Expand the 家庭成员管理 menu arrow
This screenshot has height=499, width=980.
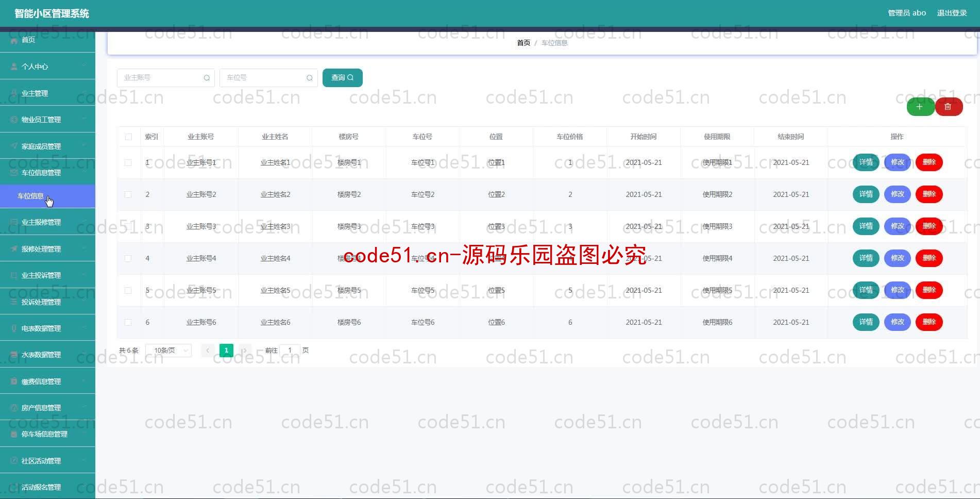click(x=83, y=146)
